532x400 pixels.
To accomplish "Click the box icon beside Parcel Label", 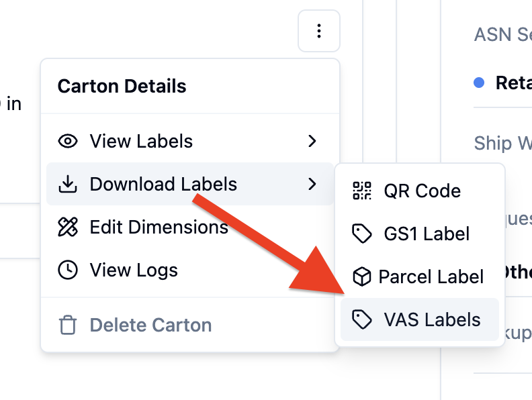I will point(361,277).
